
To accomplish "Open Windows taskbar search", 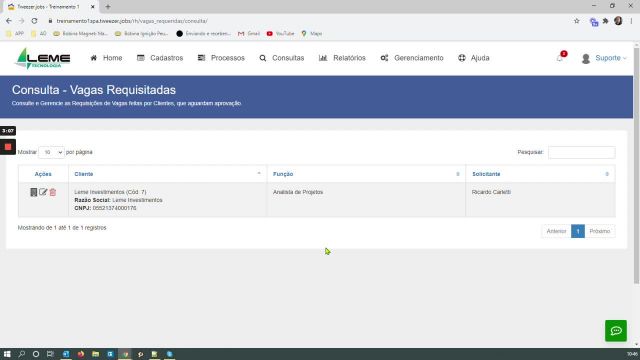I will click(21, 354).
